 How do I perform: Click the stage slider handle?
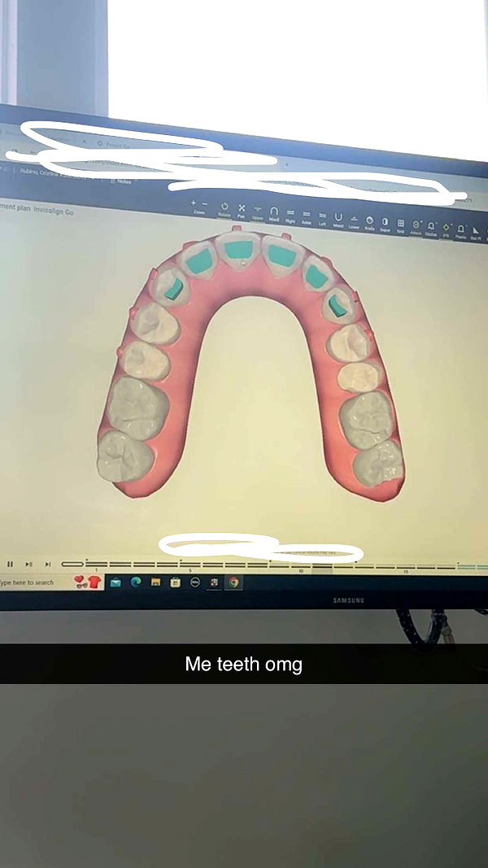tap(72, 564)
